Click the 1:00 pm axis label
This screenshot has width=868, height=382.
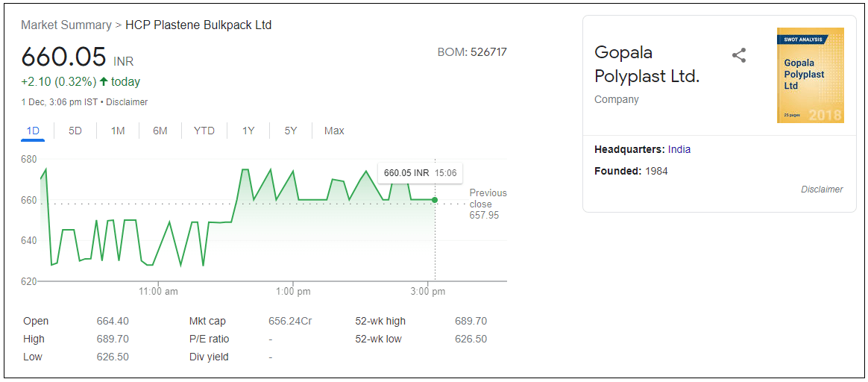293,292
